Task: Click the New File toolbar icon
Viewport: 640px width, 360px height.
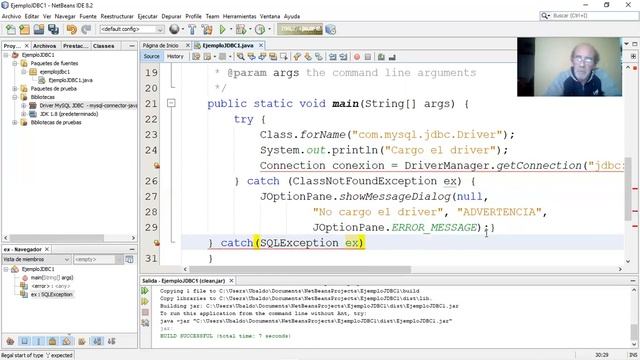Action: [x=11, y=29]
